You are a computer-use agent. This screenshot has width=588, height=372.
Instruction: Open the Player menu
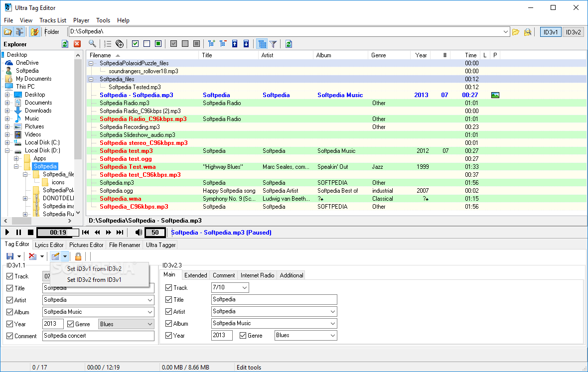tap(81, 20)
